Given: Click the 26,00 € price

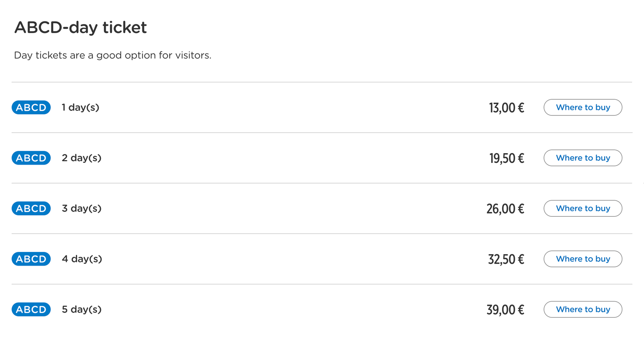Looking at the screenshot, I should coord(505,209).
